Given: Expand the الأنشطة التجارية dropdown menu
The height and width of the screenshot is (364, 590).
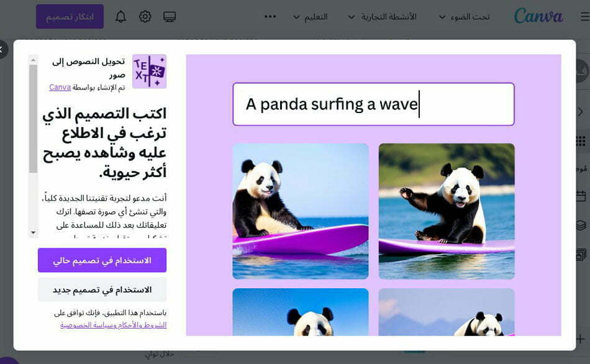Looking at the screenshot, I should coord(382,17).
